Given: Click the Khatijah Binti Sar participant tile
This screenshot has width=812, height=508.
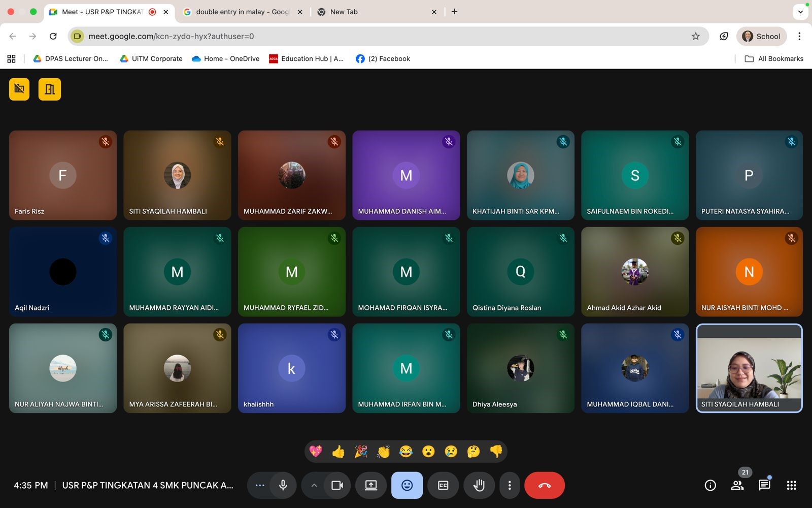Looking at the screenshot, I should point(520,175).
